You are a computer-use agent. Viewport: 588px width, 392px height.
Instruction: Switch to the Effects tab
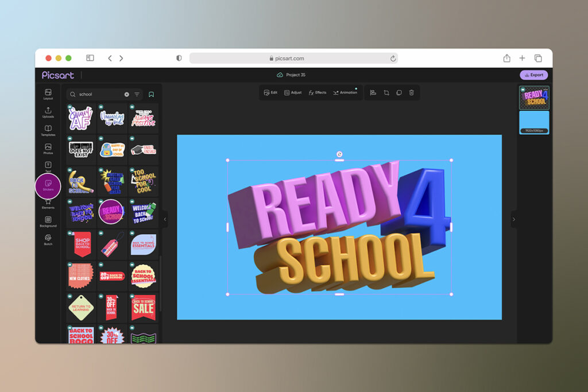click(318, 92)
